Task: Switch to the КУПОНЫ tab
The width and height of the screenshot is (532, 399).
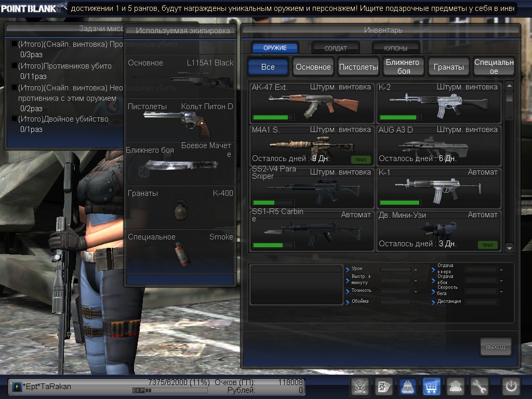Action: pos(395,48)
